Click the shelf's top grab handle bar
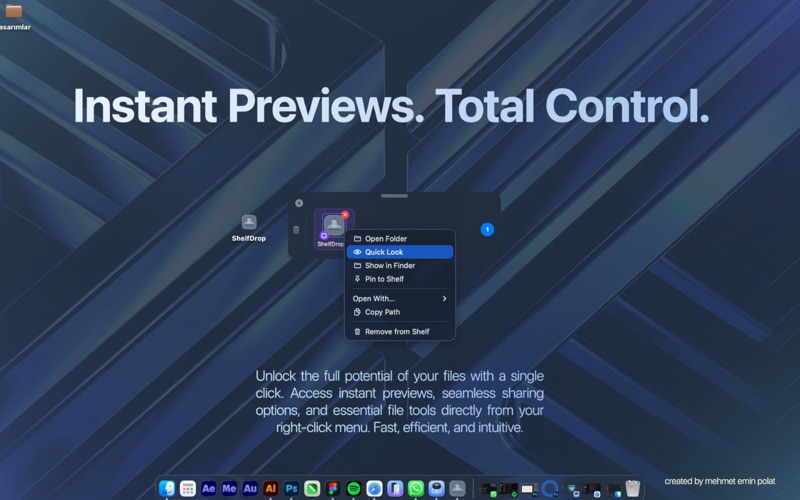This screenshot has width=800, height=500. coord(394,196)
